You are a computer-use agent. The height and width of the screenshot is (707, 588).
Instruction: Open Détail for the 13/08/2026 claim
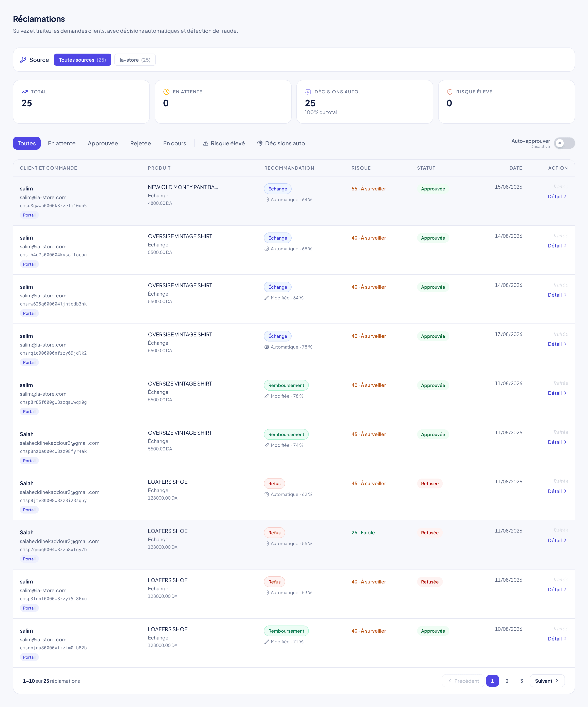(x=557, y=344)
